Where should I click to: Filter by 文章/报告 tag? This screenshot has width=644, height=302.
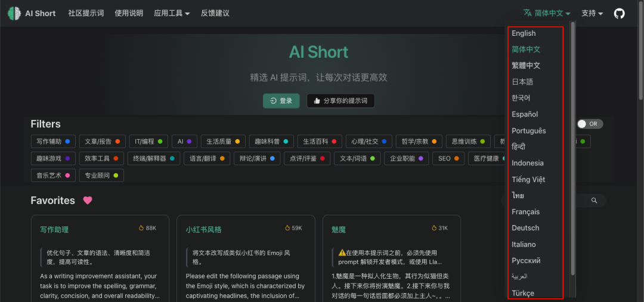(x=103, y=141)
